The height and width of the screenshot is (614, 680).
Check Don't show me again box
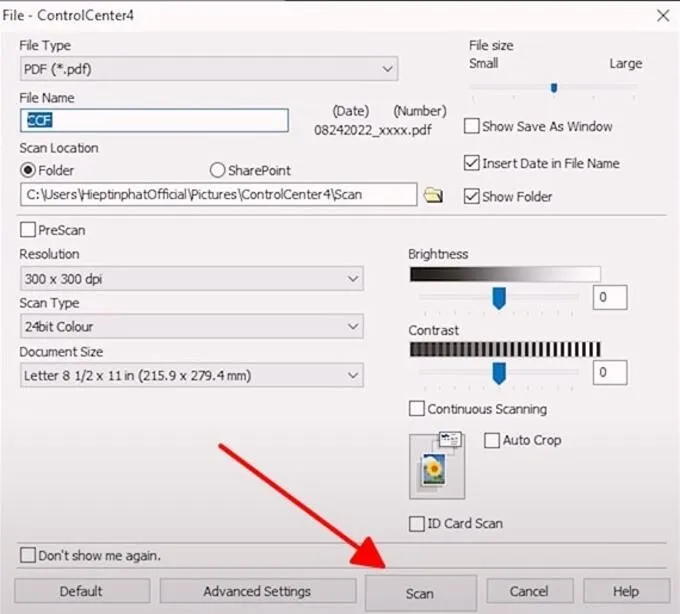[x=28, y=555]
